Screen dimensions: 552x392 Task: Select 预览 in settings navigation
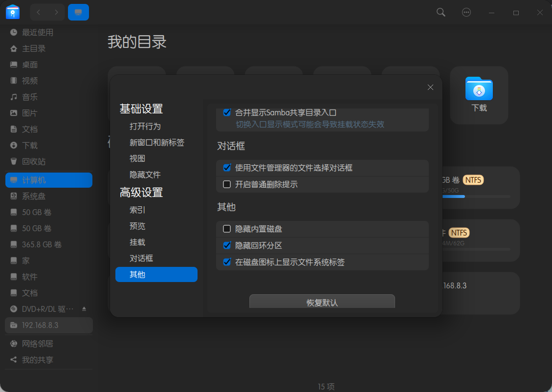point(137,226)
